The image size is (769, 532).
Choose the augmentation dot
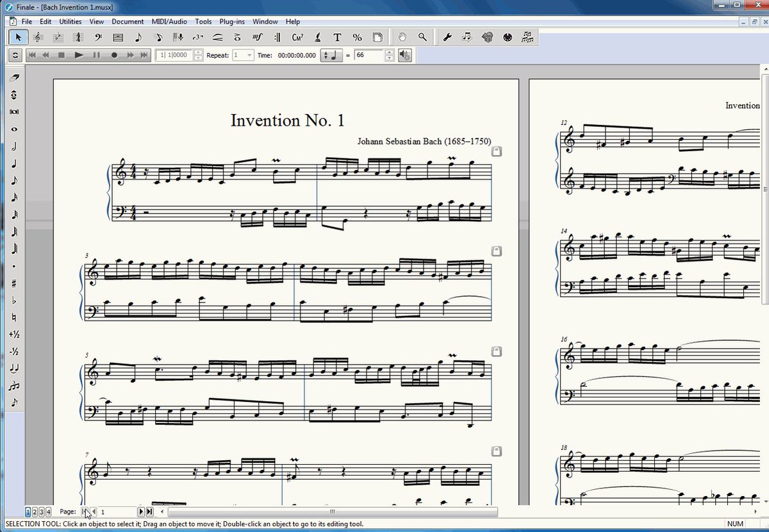[14, 266]
